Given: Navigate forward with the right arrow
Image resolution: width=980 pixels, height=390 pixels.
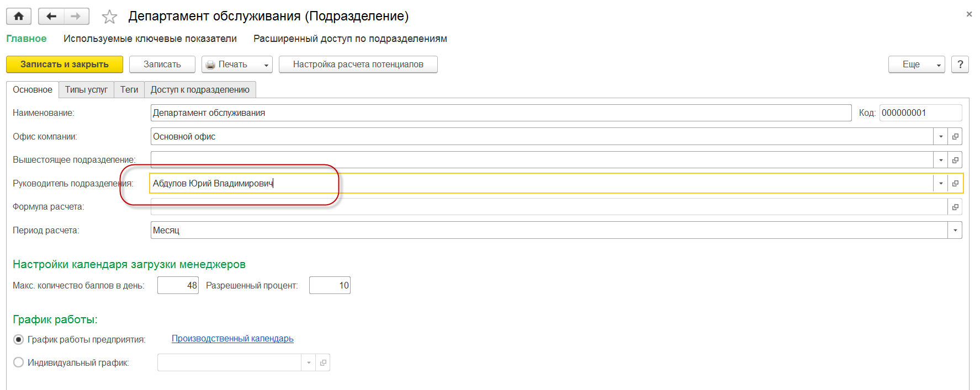Looking at the screenshot, I should tap(76, 16).
